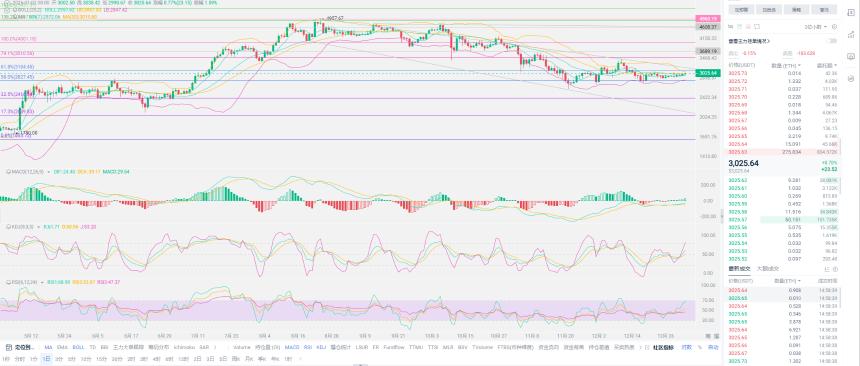Select the 5日 timeframe
The width and height of the screenshot is (860, 366).
pos(223,358)
